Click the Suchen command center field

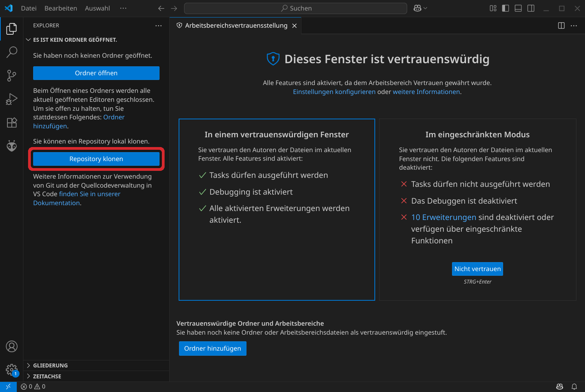pos(296,8)
